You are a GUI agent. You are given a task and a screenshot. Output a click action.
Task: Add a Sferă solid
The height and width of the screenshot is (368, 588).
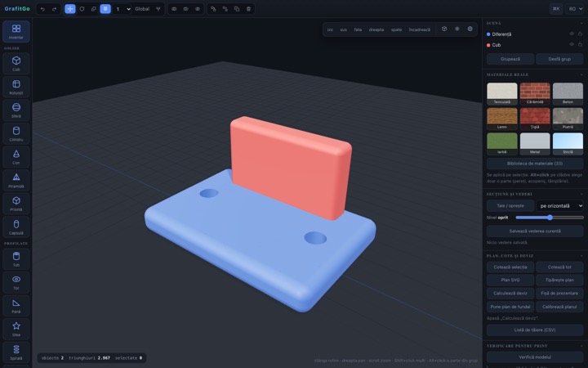click(16, 110)
